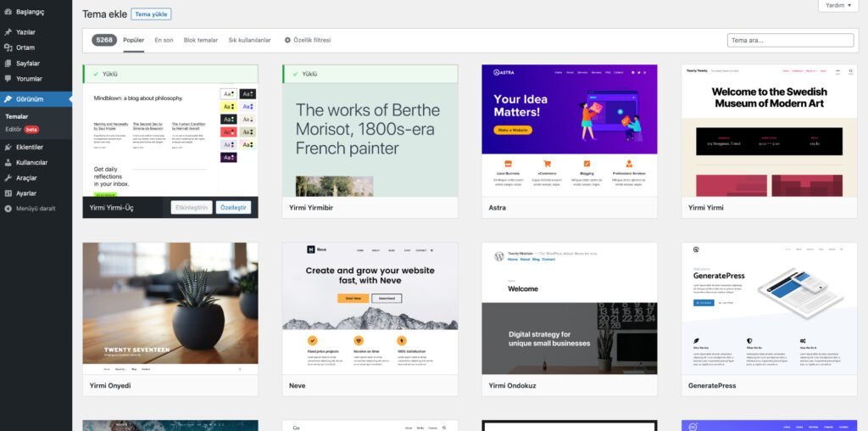Viewport: 868px width, 431px height.
Task: Open the Yirmi Yirmi-Üç theme preview
Action: [170, 140]
